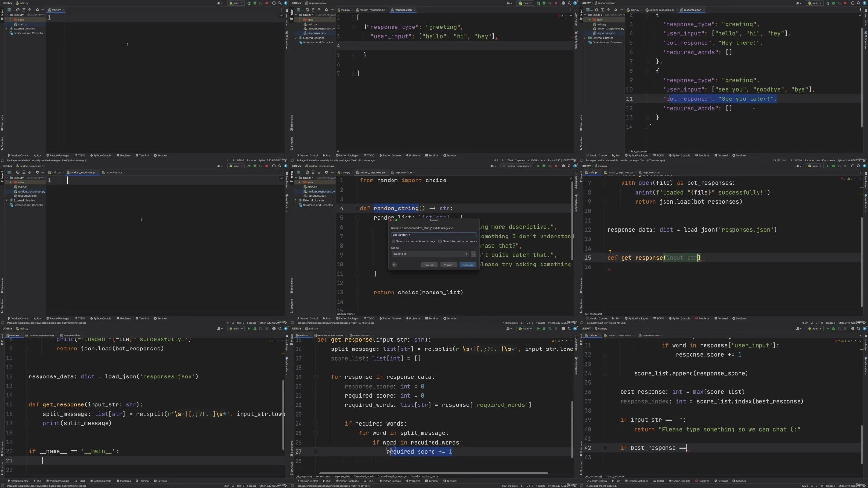
Task: Click down arrow next error in 'if best_response' window
Action: coord(860,341)
